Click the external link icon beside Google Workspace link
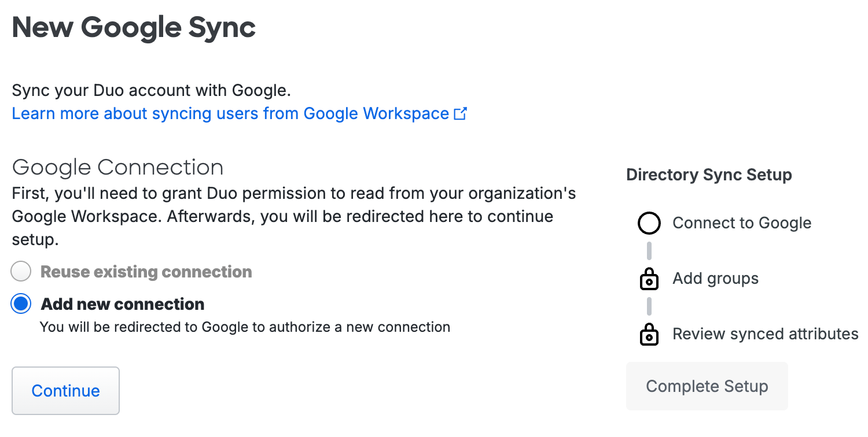The image size is (868, 437). (460, 113)
